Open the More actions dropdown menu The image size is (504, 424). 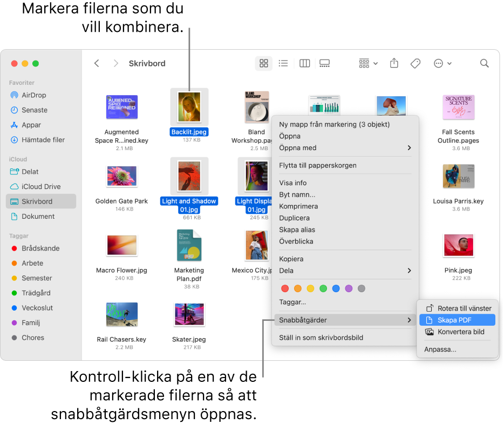(442, 63)
